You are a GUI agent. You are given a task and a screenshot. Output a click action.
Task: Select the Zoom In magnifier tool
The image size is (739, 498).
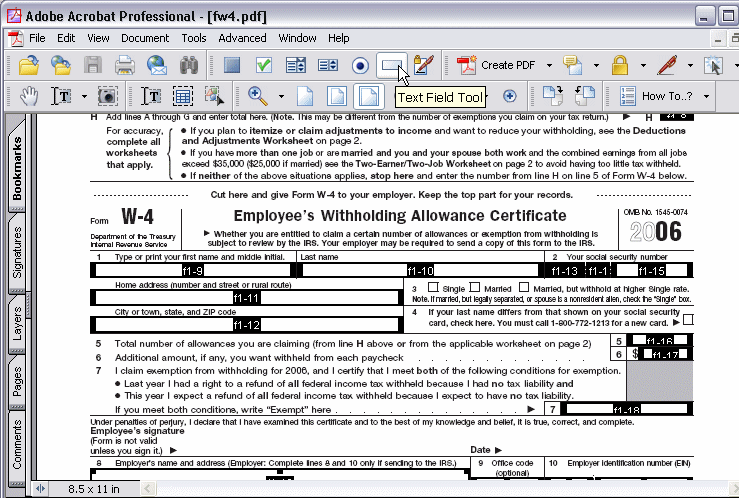(x=258, y=96)
